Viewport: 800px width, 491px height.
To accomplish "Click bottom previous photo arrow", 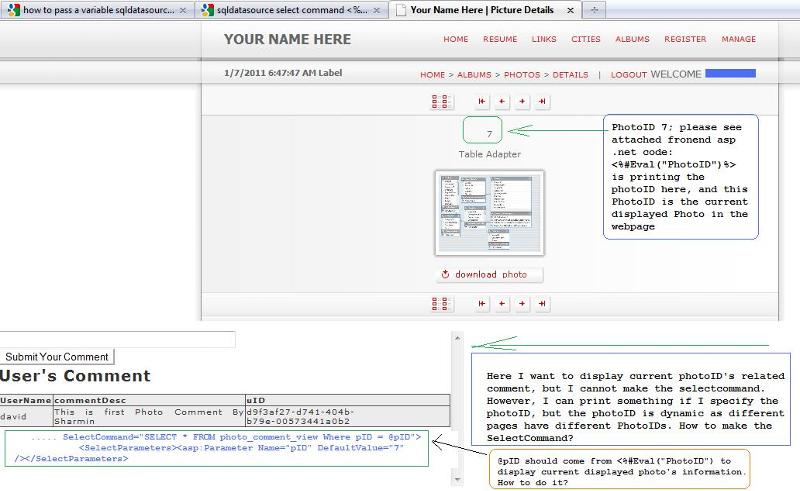I will (502, 303).
